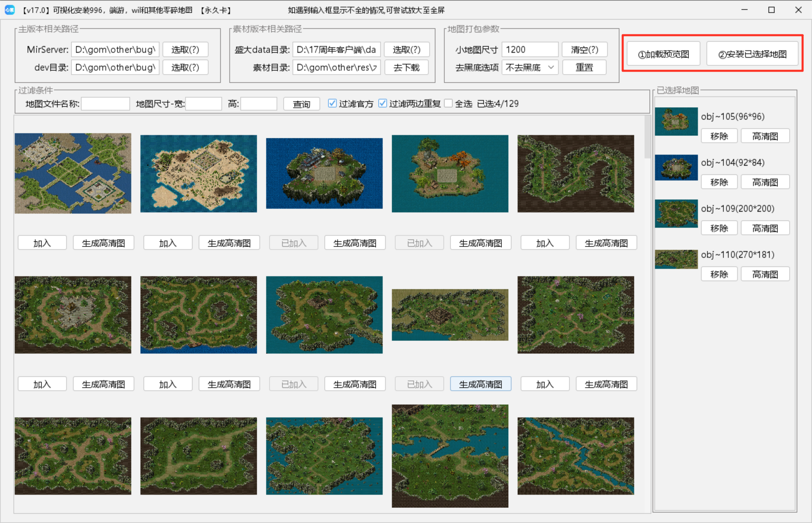Select the desert island map preview
Image resolution: width=812 pixels, height=523 pixels.
pyautogui.click(x=198, y=174)
